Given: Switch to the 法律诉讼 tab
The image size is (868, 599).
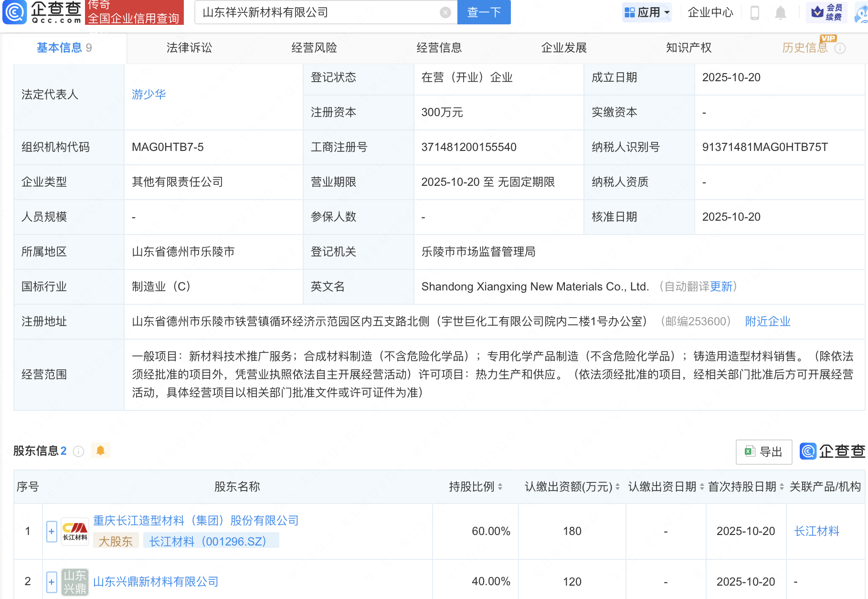Looking at the screenshot, I should [x=189, y=48].
